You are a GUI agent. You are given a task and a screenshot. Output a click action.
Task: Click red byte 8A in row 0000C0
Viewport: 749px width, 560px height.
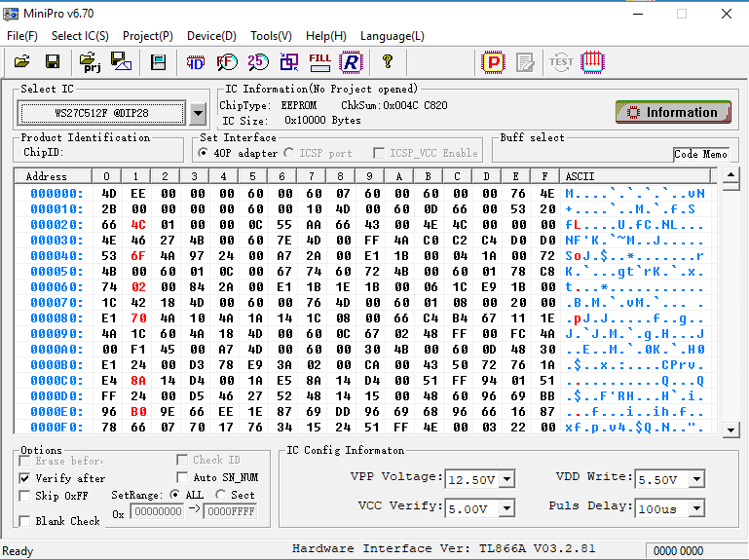pyautogui.click(x=138, y=381)
